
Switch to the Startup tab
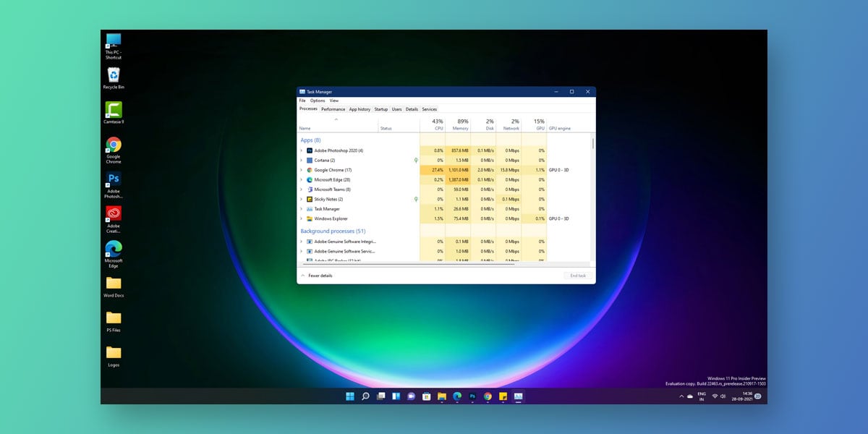point(380,109)
